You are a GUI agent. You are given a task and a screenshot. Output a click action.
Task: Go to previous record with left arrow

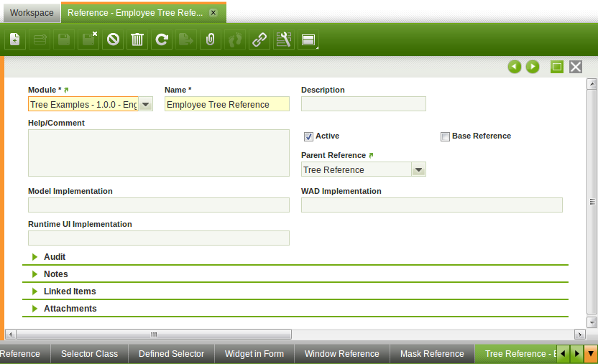click(514, 67)
